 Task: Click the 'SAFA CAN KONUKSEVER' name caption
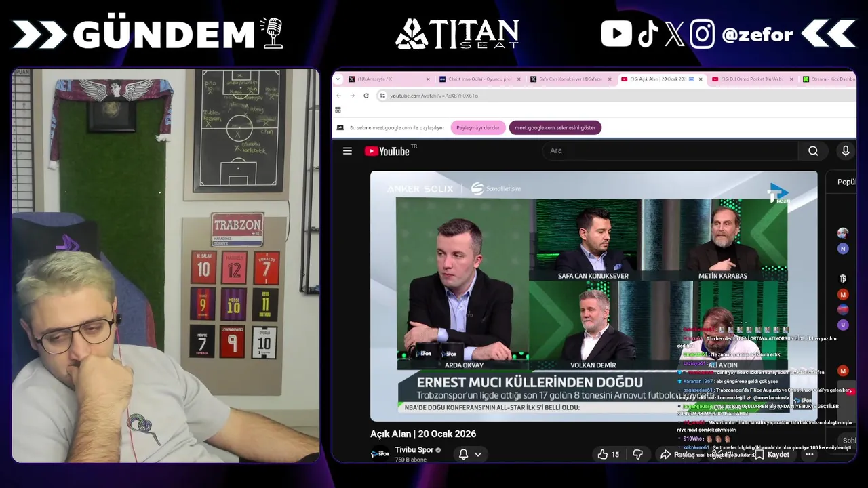[593, 276]
